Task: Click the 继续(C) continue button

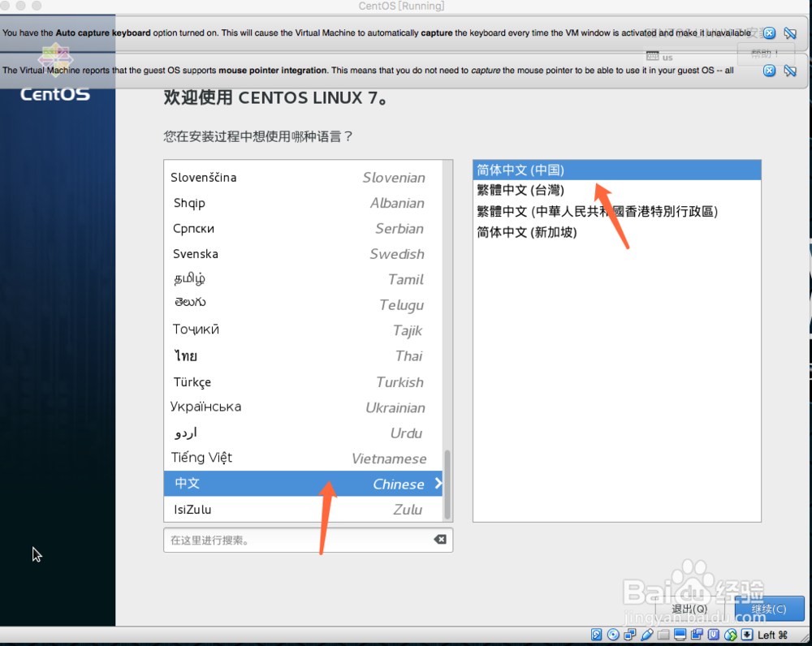Action: (x=770, y=609)
